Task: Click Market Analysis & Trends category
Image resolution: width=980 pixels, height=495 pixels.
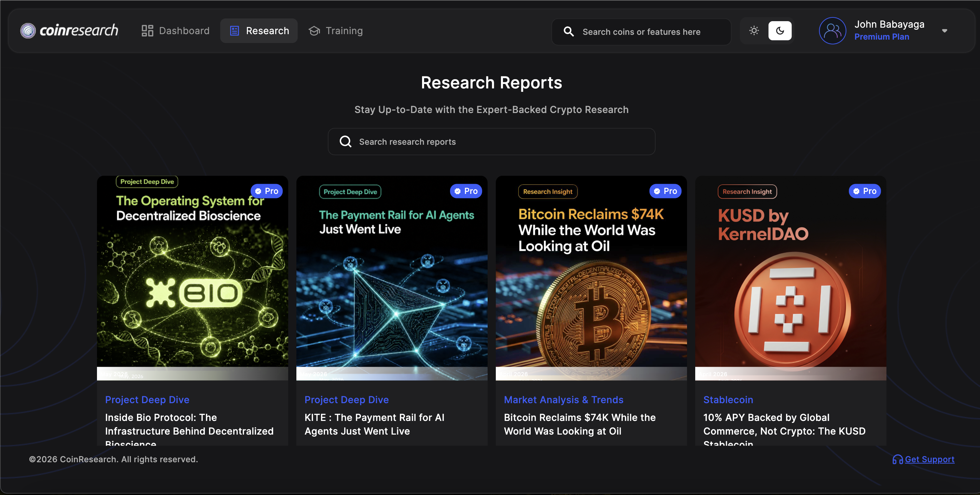Action: click(x=563, y=399)
